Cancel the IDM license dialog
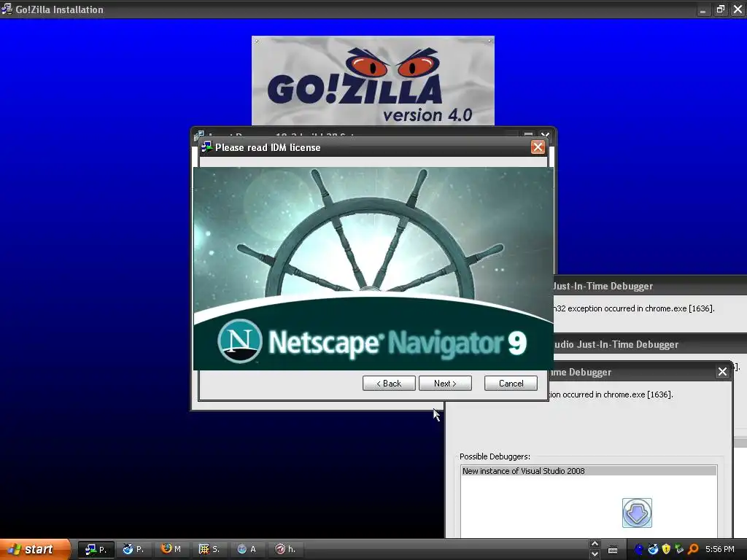 (511, 384)
